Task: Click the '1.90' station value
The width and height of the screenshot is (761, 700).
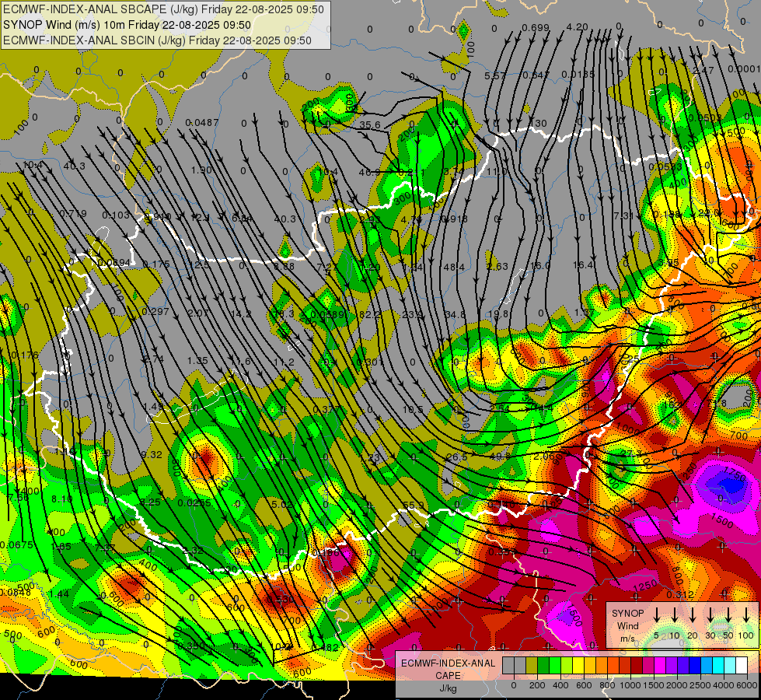Action: [201, 170]
